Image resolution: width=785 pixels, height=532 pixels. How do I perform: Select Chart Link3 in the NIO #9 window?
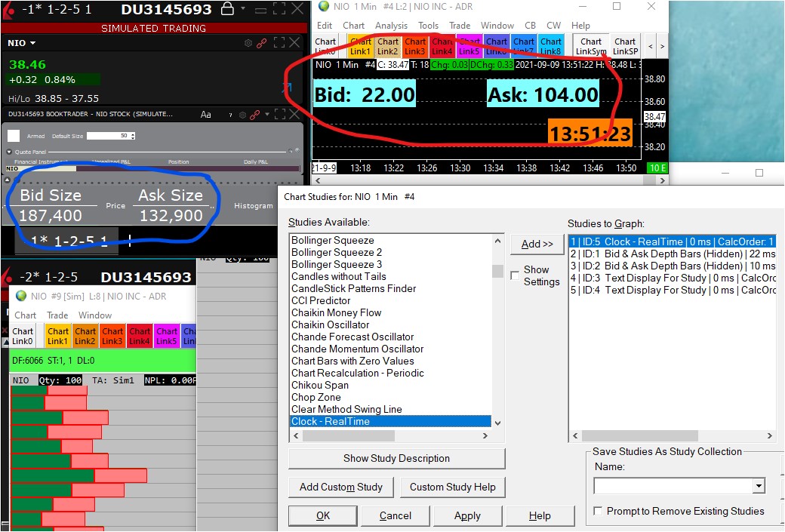tap(112, 336)
